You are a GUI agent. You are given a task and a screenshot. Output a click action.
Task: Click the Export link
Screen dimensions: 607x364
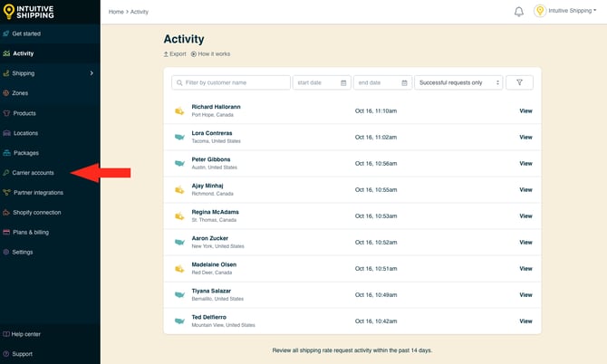tap(175, 53)
